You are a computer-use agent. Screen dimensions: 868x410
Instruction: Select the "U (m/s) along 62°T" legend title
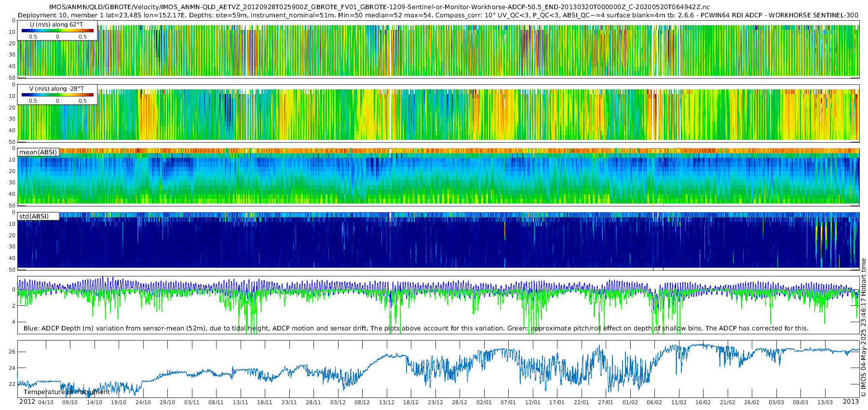[56, 24]
